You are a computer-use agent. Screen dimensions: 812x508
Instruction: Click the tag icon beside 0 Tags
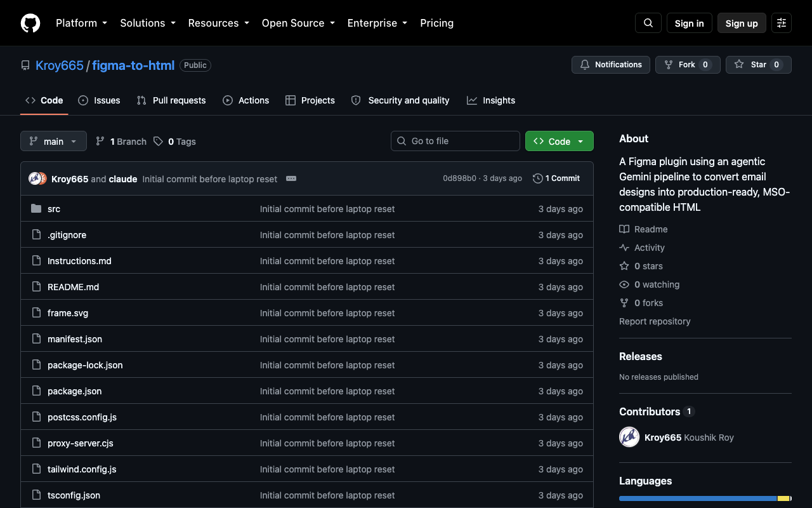(158, 142)
